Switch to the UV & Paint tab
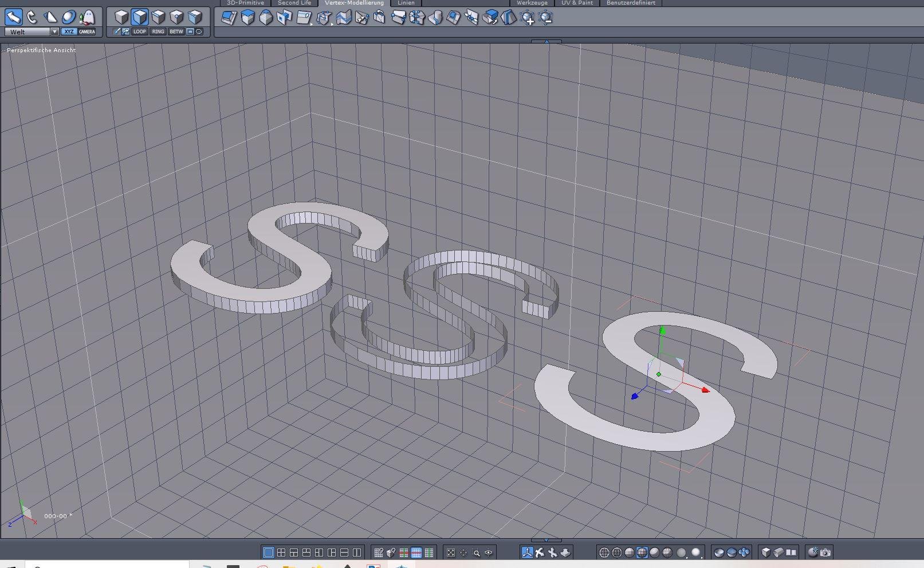Screen dimensions: 924x568 [577, 3]
